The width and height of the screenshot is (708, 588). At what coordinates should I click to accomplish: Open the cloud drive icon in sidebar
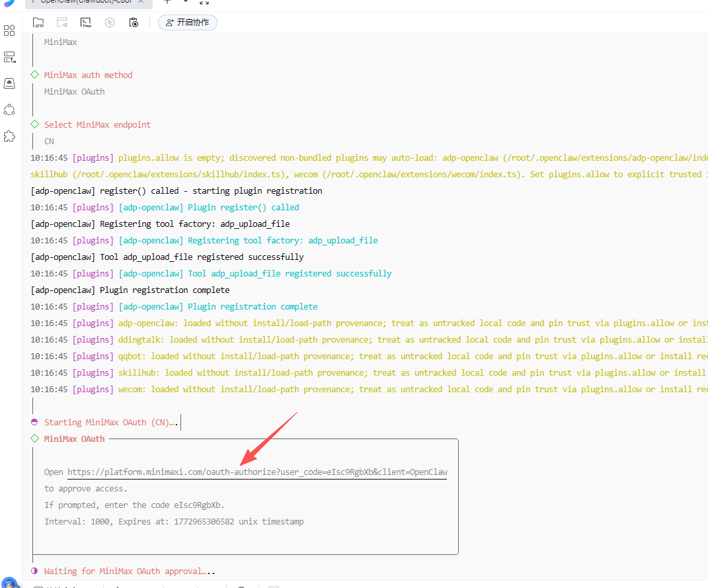coord(9,83)
